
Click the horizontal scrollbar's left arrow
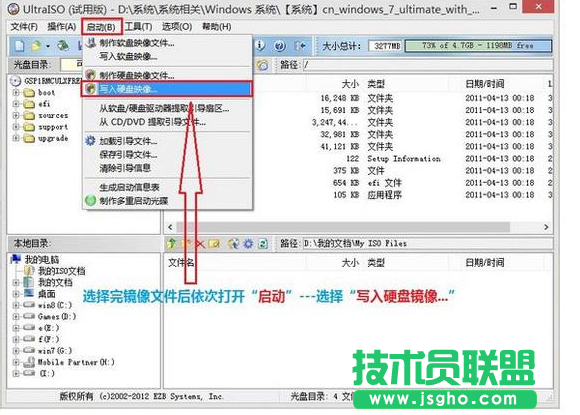171,227
